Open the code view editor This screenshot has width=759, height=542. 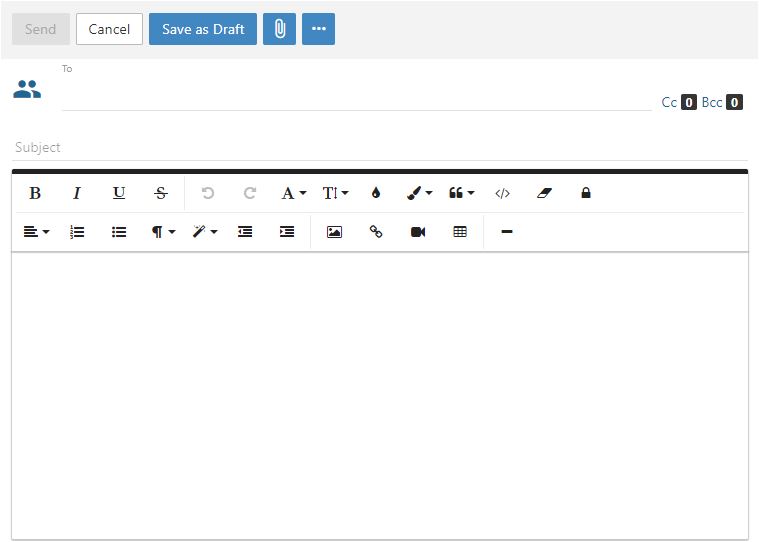coord(502,193)
